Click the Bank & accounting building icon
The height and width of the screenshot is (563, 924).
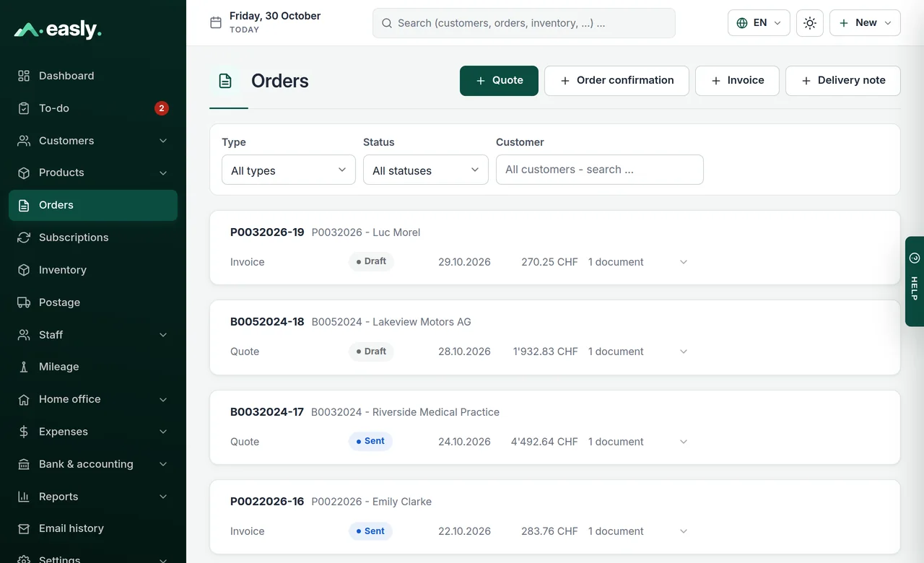(x=24, y=464)
